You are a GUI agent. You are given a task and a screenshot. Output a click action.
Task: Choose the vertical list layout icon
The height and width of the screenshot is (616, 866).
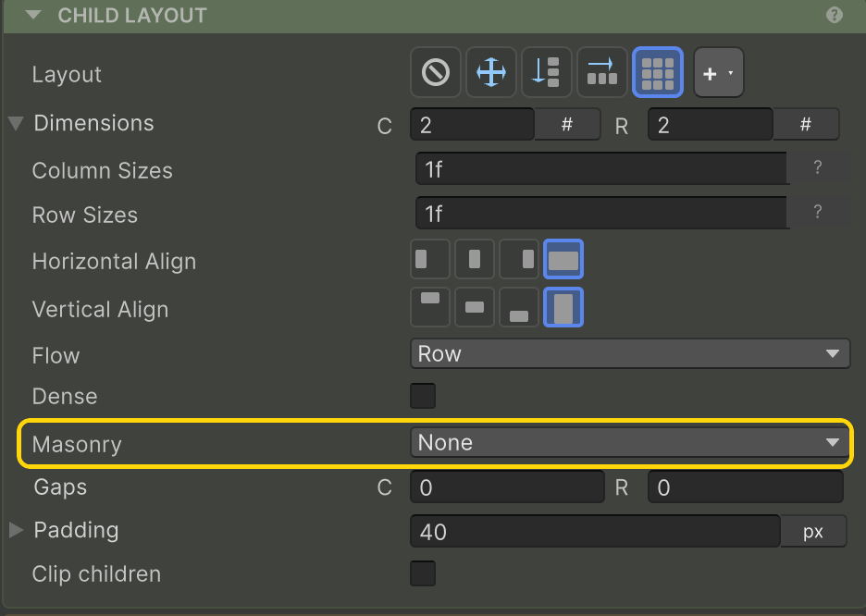pos(546,72)
